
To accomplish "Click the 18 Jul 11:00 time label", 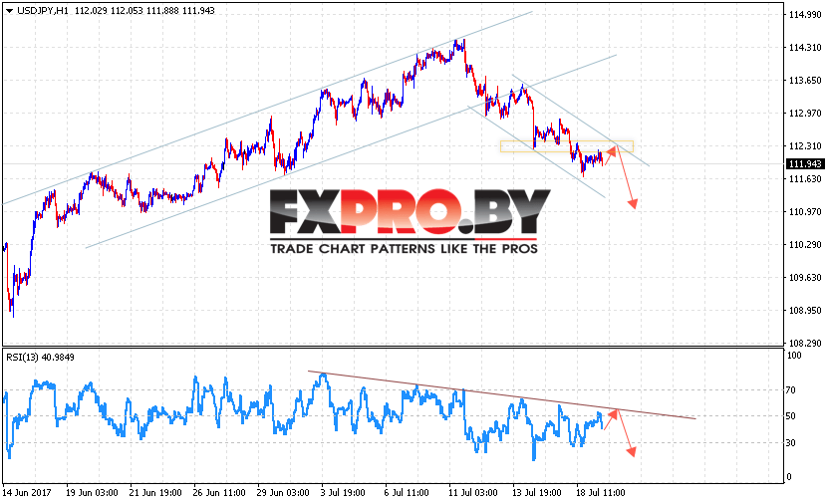I will tap(601, 492).
